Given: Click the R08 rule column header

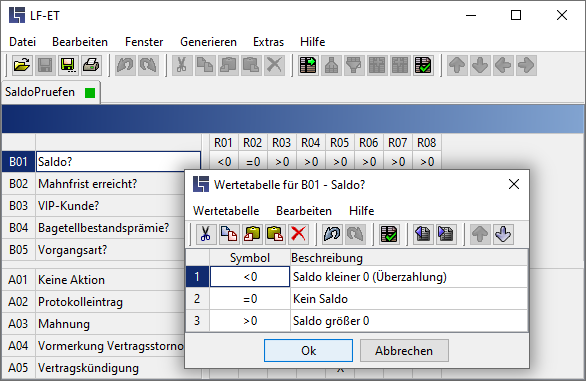Looking at the screenshot, I should pos(427,142).
